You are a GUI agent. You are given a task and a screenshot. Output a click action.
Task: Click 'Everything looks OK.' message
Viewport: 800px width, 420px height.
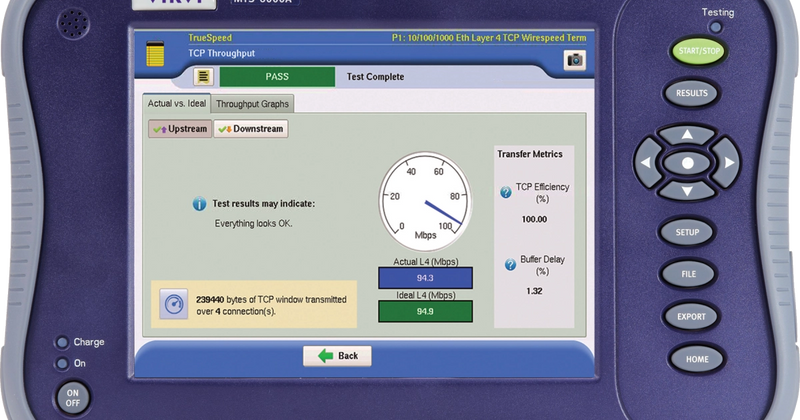click(x=254, y=224)
